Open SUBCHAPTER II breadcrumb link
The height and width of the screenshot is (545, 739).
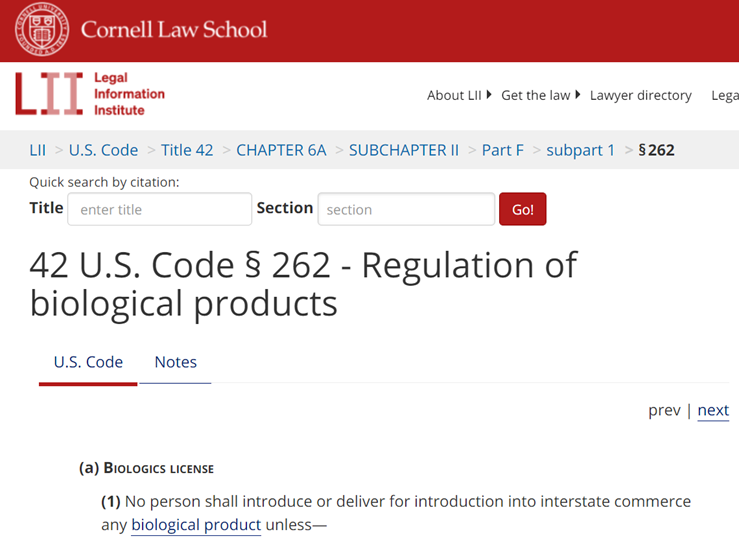pos(403,150)
